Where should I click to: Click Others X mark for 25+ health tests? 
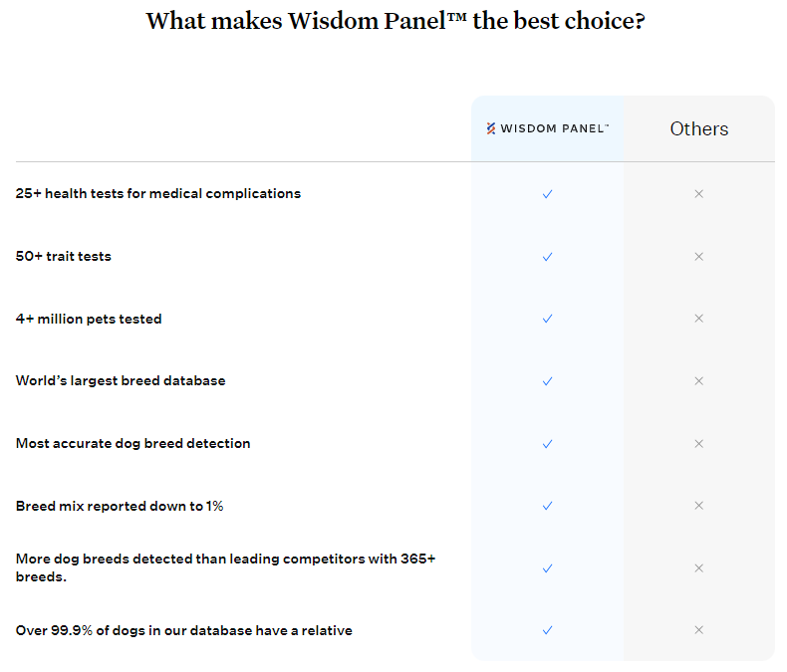tap(698, 194)
